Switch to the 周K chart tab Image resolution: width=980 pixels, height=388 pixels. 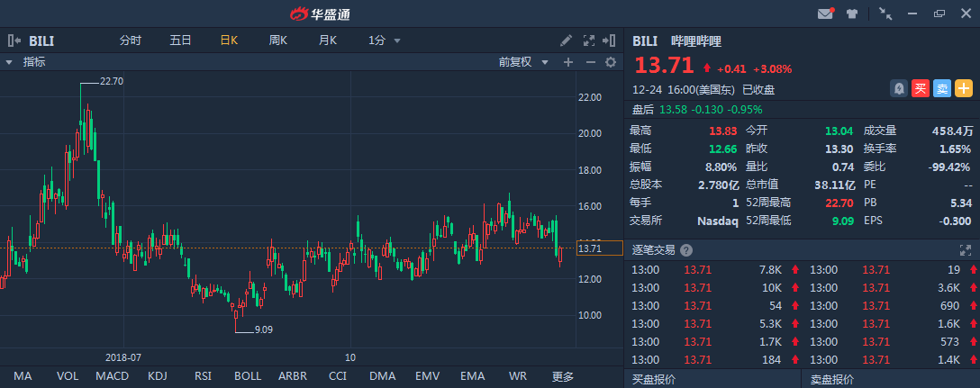click(x=277, y=41)
